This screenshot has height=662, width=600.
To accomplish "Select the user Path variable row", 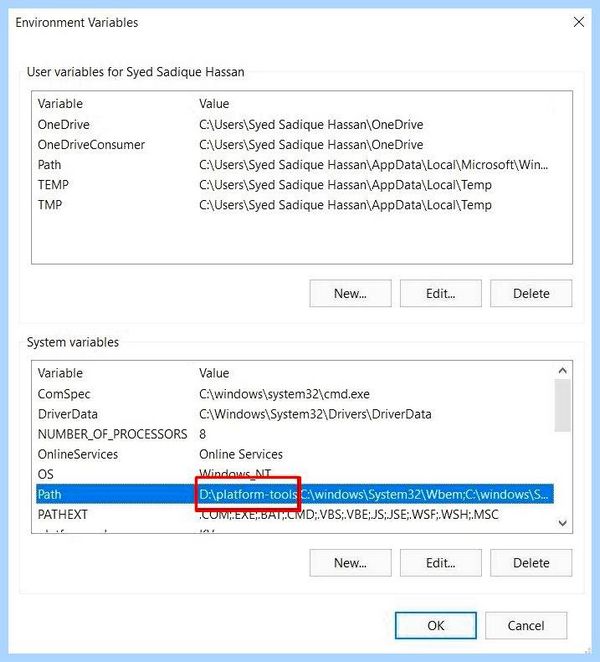I will [295, 165].
